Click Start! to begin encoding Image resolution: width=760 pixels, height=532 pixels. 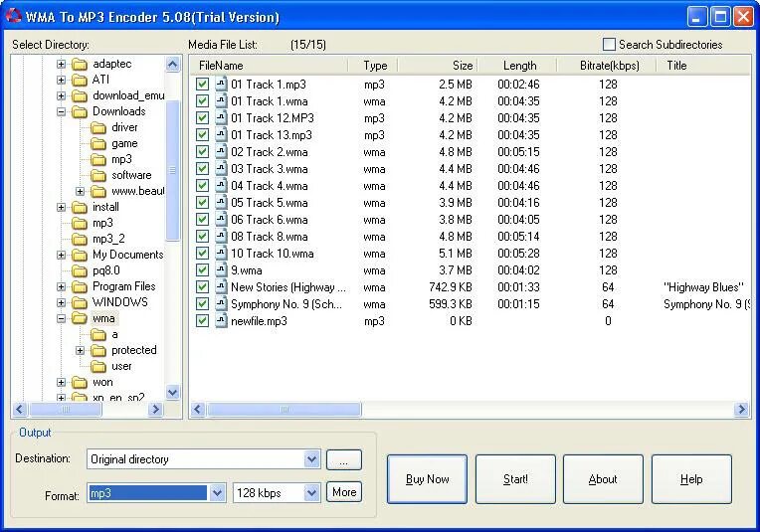pyautogui.click(x=515, y=479)
